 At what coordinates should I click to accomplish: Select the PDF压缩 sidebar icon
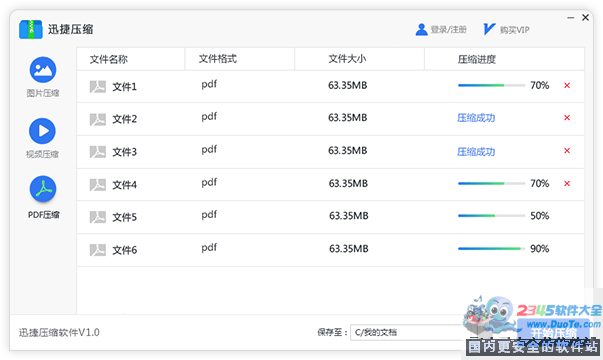point(43,189)
